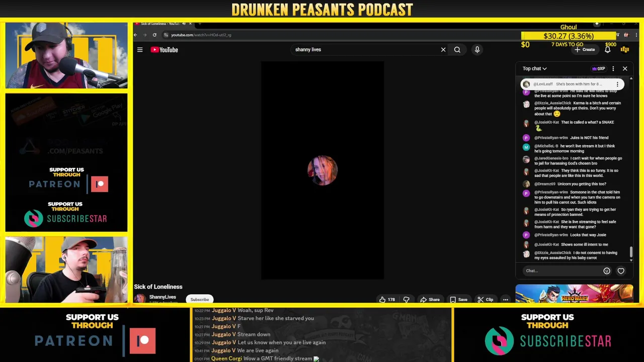Start voice search with microphone icon
Viewport: 644px width, 362px height.
click(477, 50)
